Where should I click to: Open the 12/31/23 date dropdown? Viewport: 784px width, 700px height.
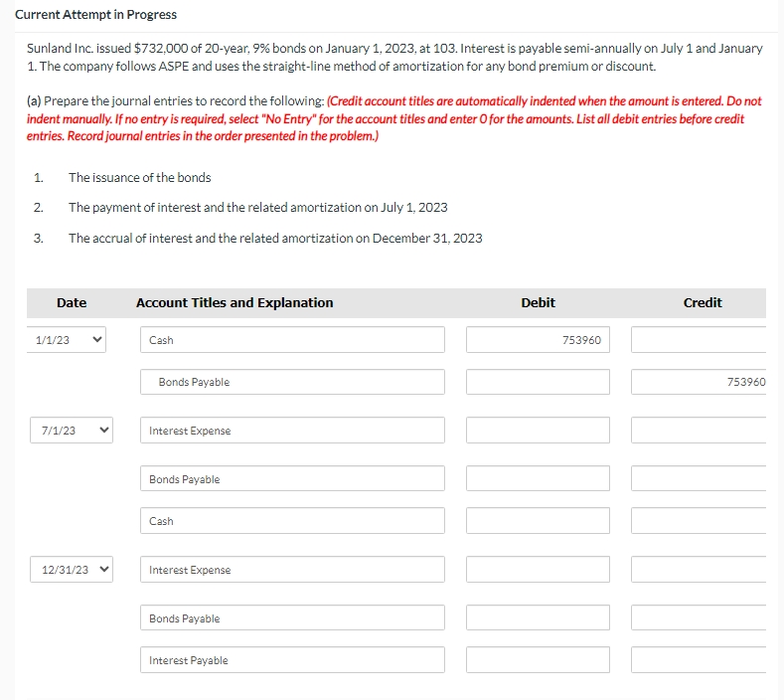point(72,570)
